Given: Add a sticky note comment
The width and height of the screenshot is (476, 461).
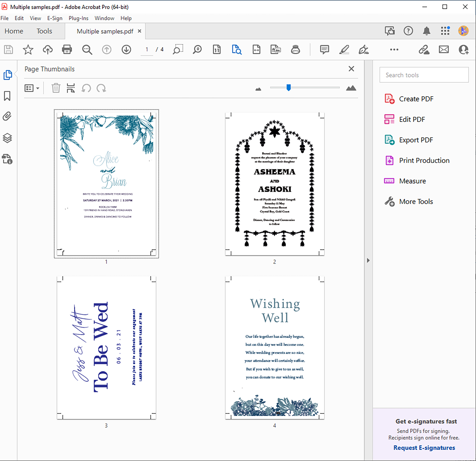Looking at the screenshot, I should point(324,50).
